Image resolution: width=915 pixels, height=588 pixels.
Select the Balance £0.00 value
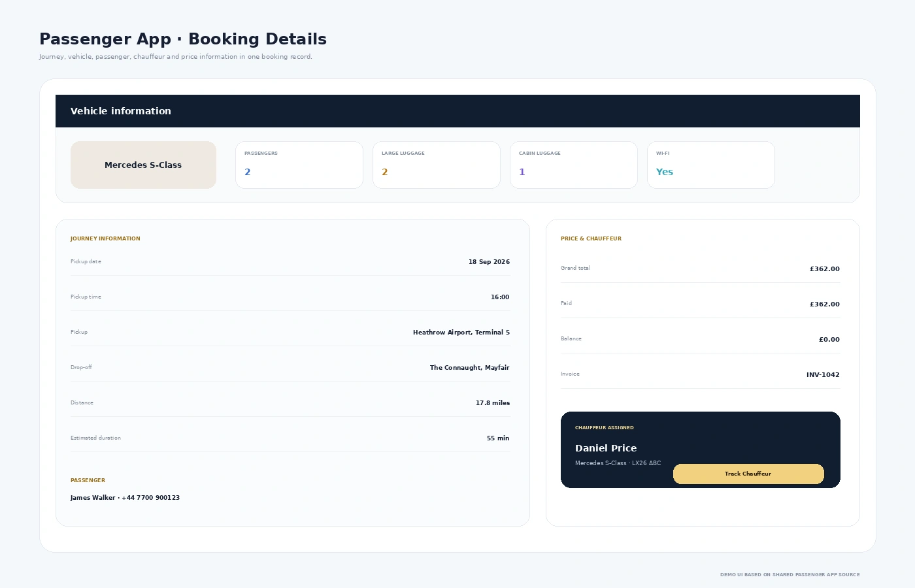[829, 340]
